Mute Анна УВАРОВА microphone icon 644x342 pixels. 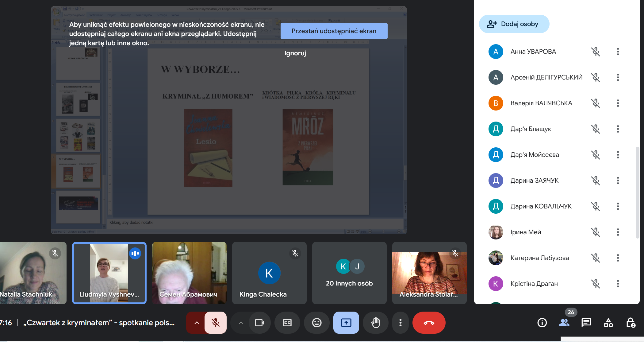point(596,52)
